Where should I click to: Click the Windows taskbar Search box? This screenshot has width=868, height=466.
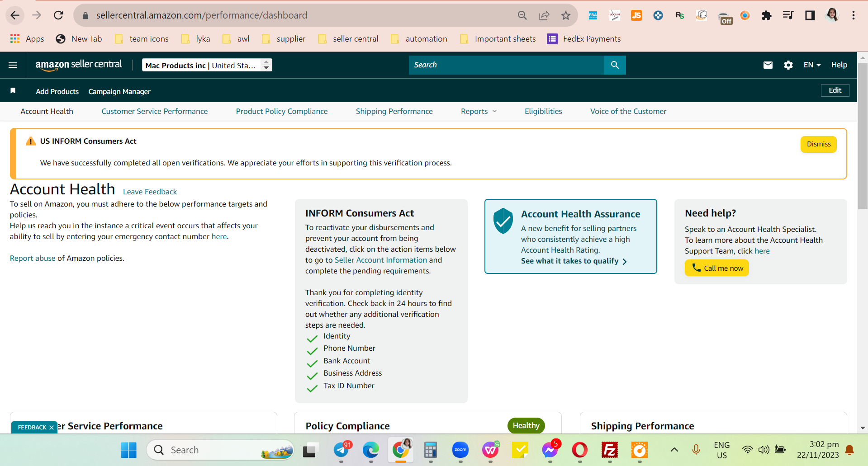[221, 450]
